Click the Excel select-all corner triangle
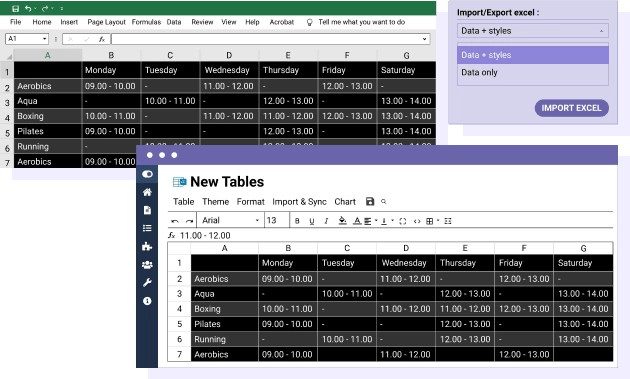Viewport: 630px width, 379px height. click(x=8, y=56)
